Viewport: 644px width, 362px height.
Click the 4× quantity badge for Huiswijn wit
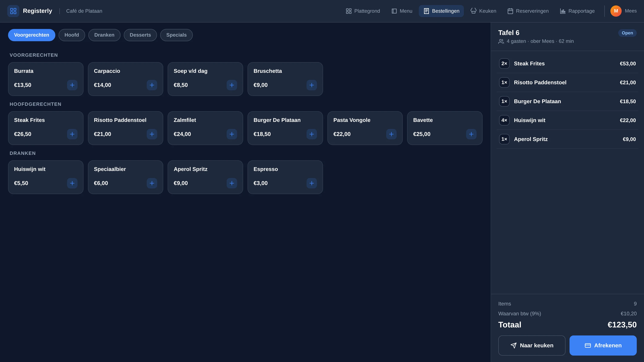point(504,120)
